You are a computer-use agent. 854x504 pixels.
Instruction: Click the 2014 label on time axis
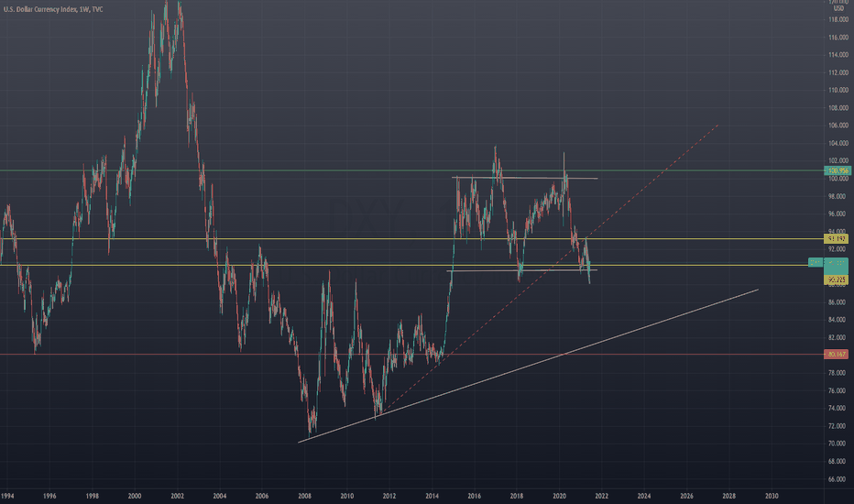[432, 496]
